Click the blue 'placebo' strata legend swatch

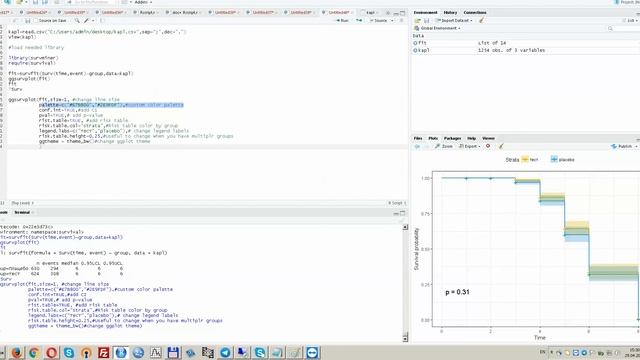[x=554, y=159]
